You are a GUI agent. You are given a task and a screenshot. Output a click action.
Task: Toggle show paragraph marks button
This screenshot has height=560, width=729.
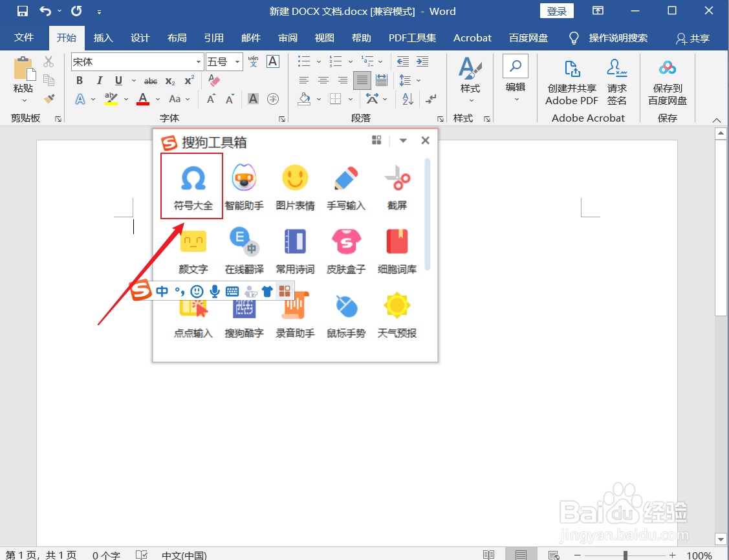pyautogui.click(x=431, y=98)
